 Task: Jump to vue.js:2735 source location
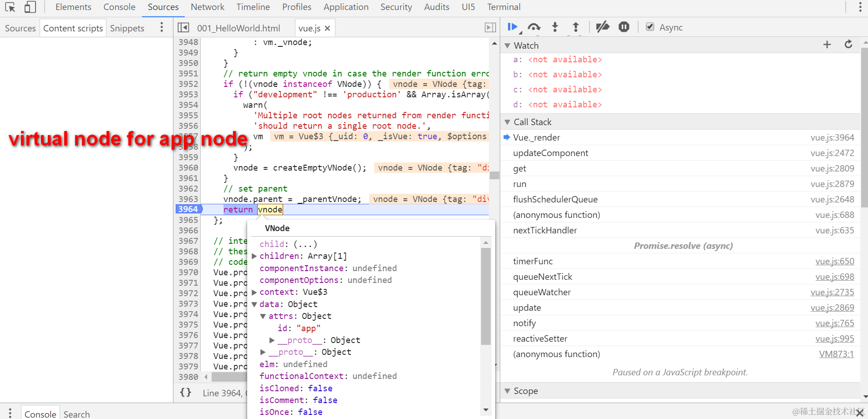832,292
